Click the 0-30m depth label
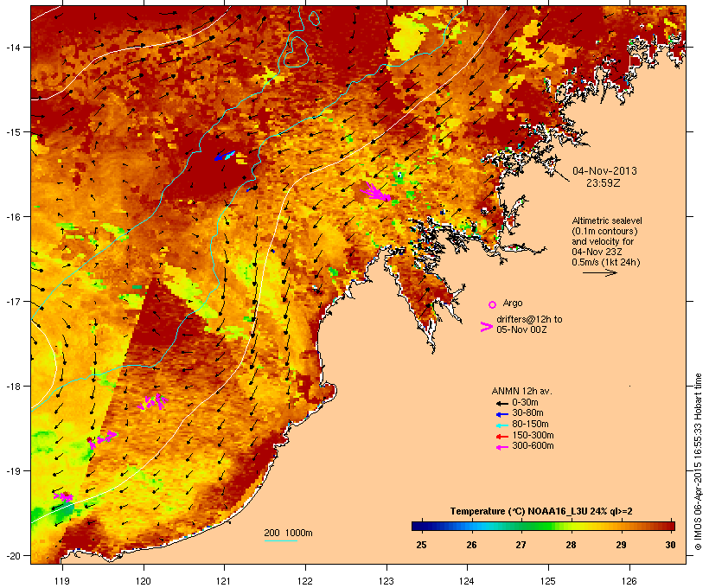 click(x=525, y=403)
